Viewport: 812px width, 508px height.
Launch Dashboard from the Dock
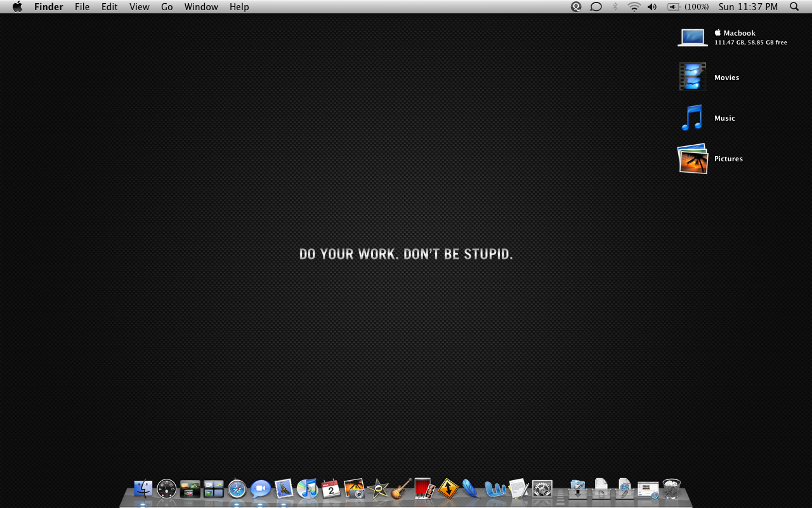coord(166,489)
